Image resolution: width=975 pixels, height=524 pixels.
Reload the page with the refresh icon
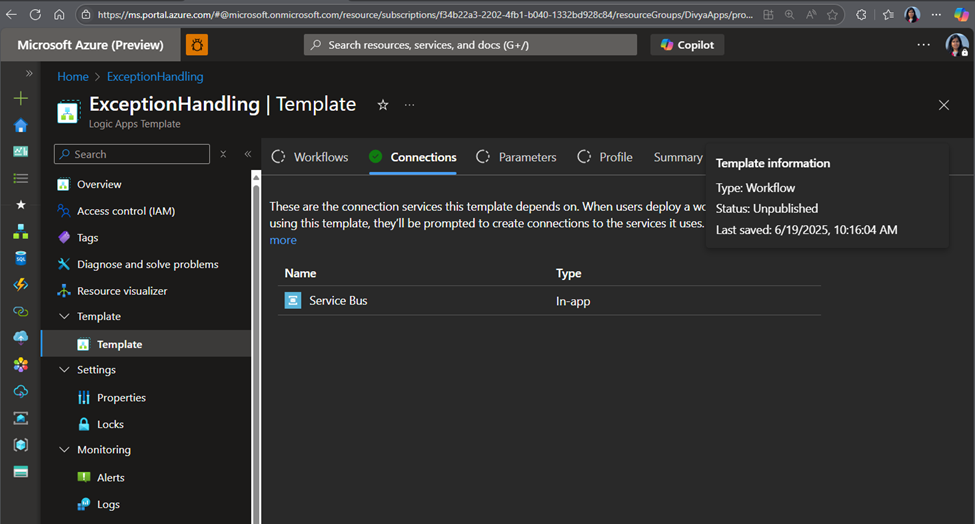(35, 14)
